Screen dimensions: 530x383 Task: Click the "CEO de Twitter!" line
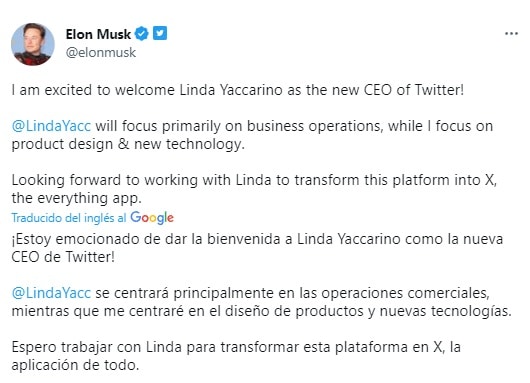[63, 257]
